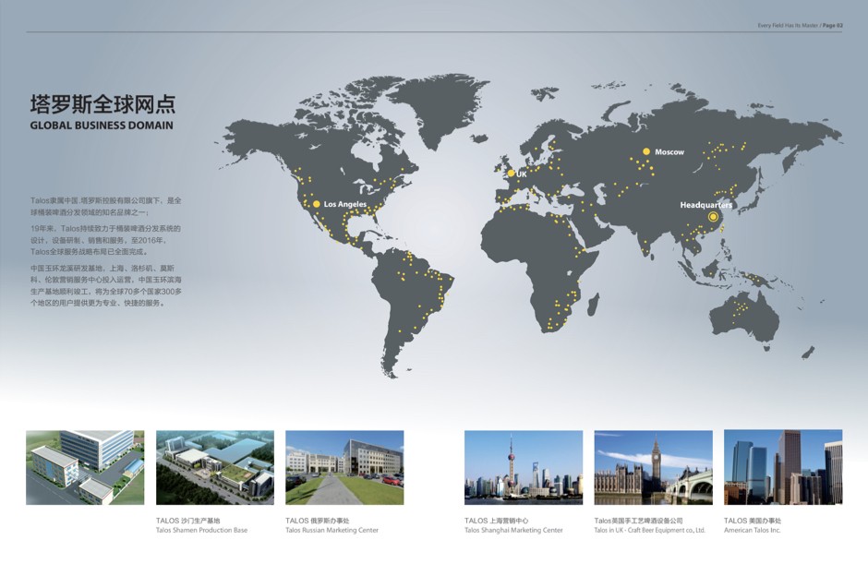Select the Big Ben UK photo
868x588 pixels.
click(x=653, y=467)
